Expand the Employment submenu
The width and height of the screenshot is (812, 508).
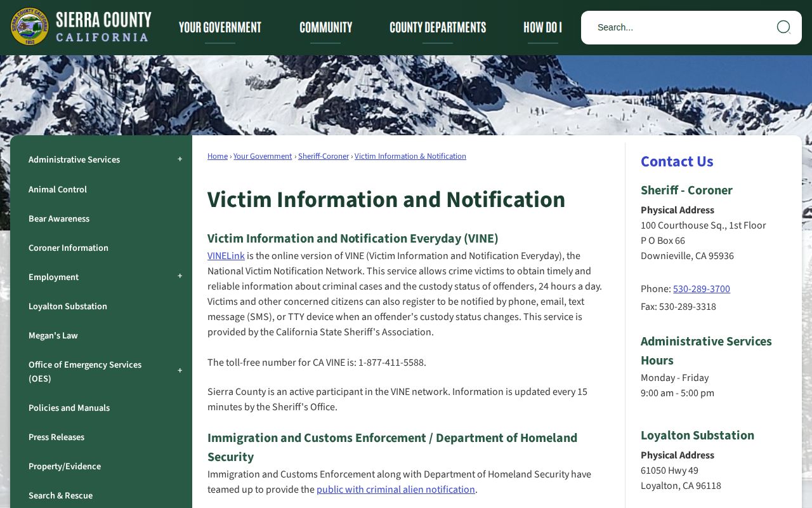point(180,276)
